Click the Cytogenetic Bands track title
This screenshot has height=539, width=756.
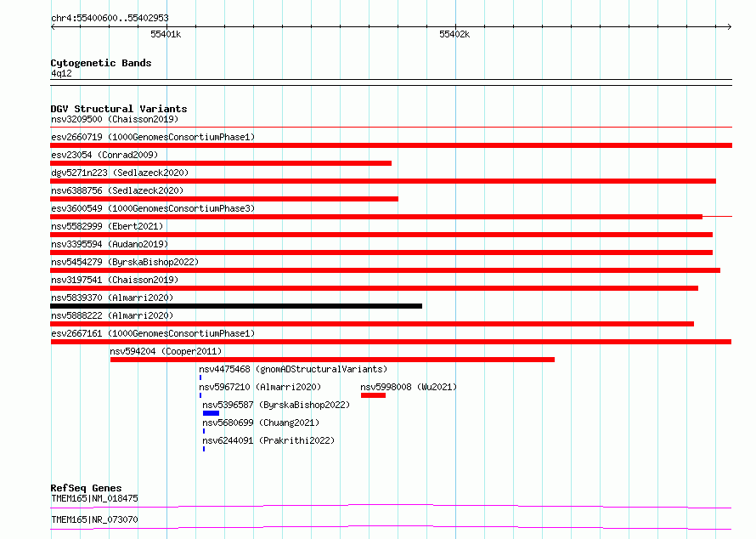pyautogui.click(x=101, y=63)
